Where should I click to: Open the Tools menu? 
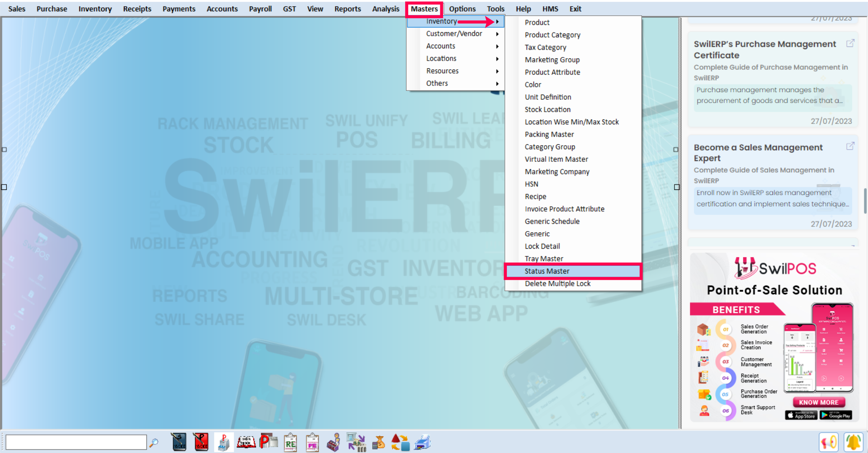tap(495, 9)
